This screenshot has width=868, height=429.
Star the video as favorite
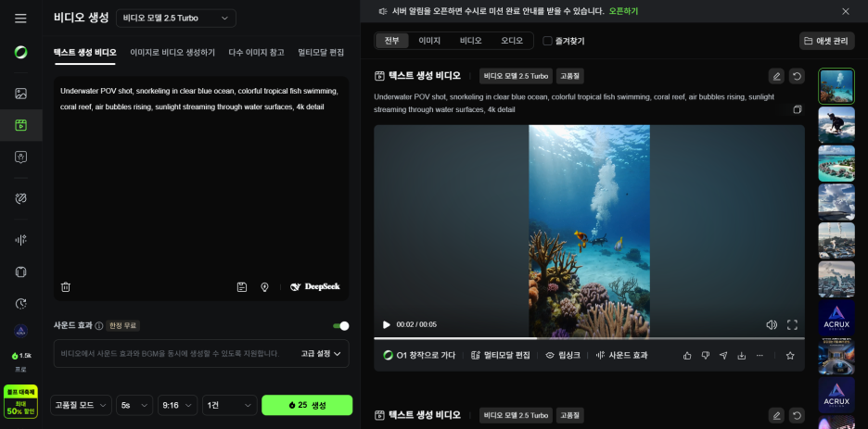click(x=790, y=356)
